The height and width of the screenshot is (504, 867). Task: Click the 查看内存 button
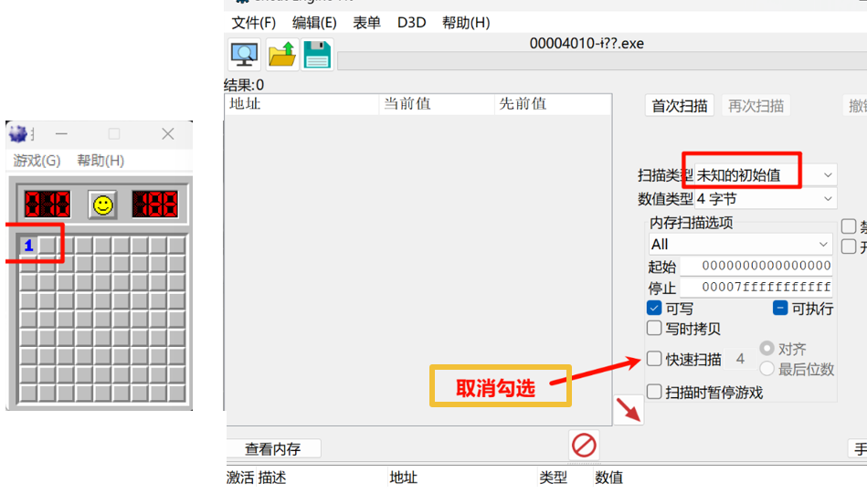coord(273,448)
